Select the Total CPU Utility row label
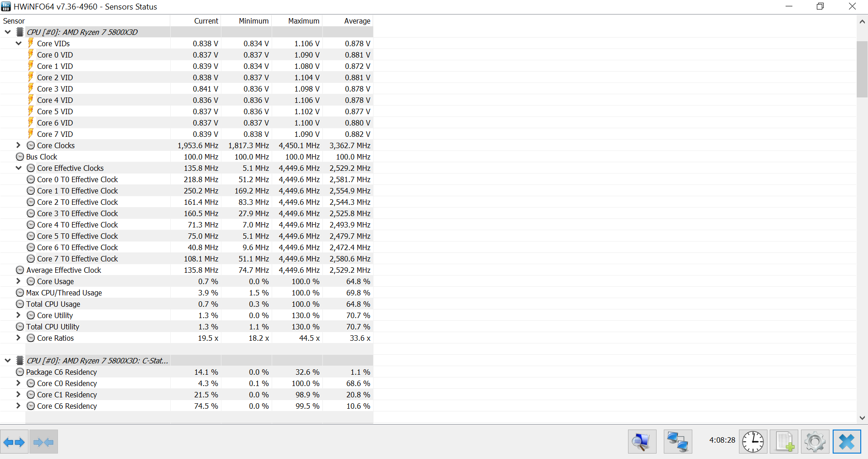The height and width of the screenshot is (459, 868). [x=53, y=327]
